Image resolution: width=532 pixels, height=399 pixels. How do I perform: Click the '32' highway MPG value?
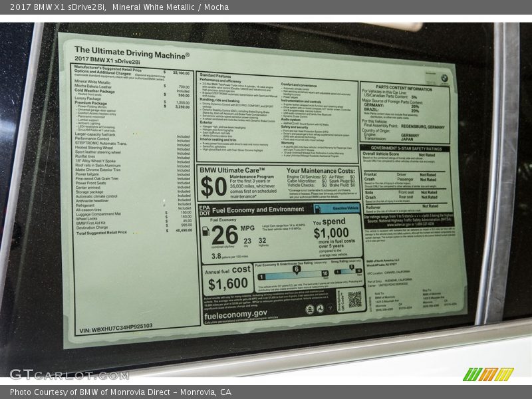click(262, 241)
